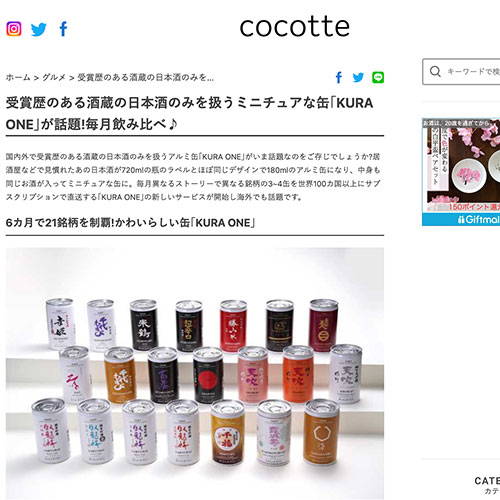The height and width of the screenshot is (500, 500).
Task: Click the truncated article title breadcrumb
Action: click(x=146, y=77)
